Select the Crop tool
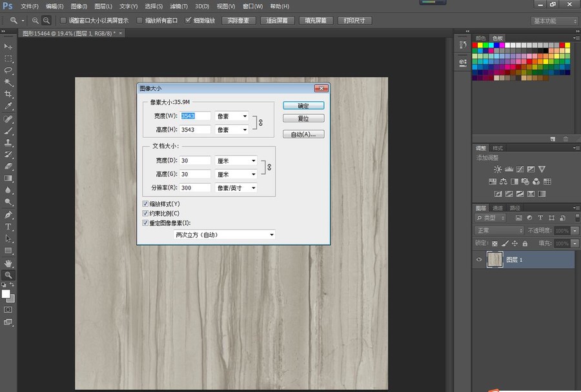The image size is (581, 392). pyautogui.click(x=8, y=94)
